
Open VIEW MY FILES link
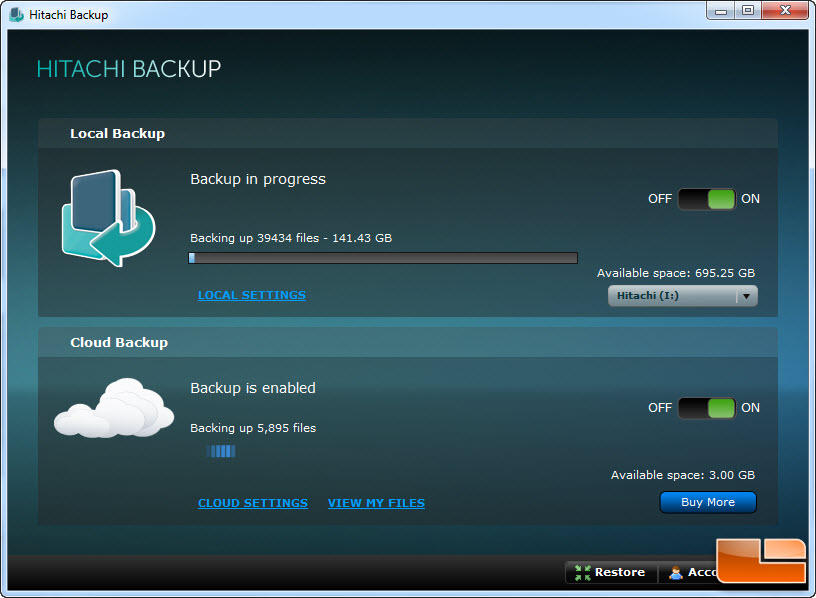click(x=376, y=503)
